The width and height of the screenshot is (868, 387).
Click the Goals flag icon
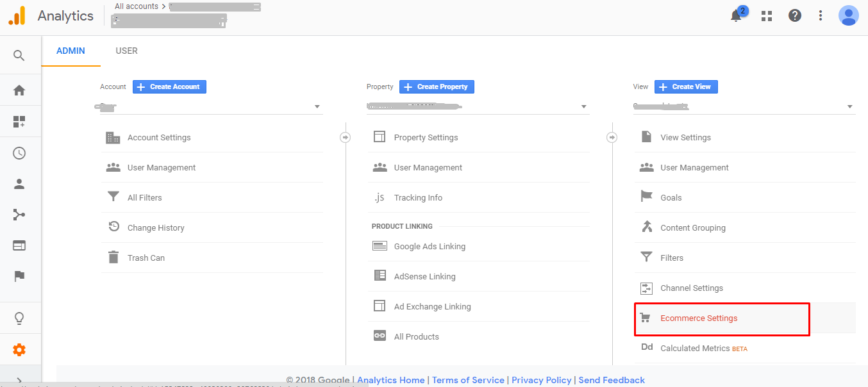(646, 197)
